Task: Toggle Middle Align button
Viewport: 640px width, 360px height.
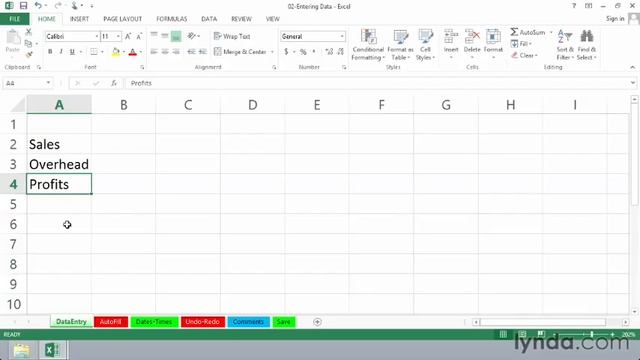Action: (165, 36)
